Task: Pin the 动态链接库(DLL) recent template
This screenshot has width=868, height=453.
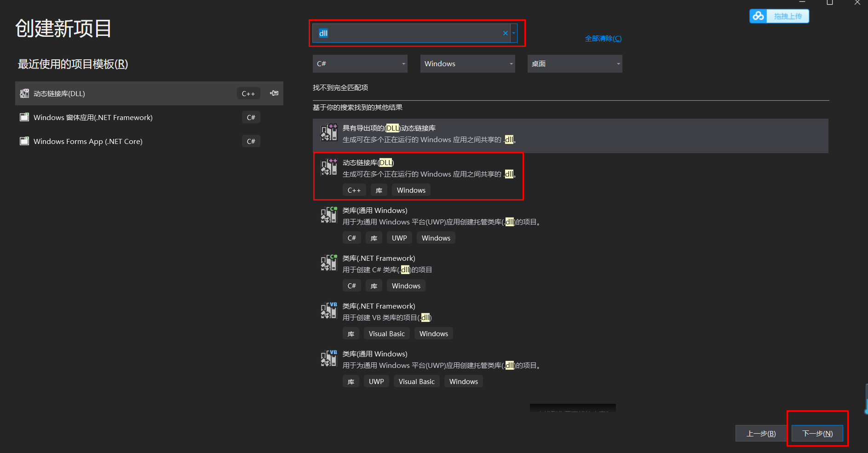Action: [x=274, y=93]
